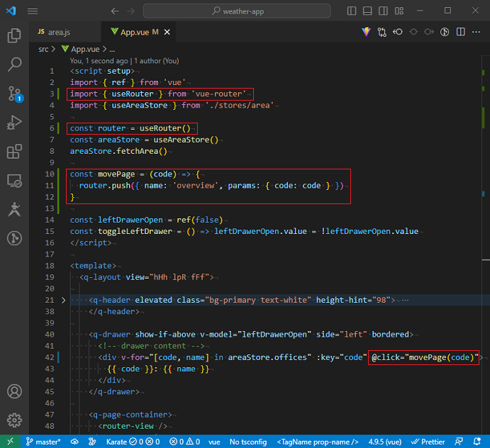Toggle Primary Side Bar visibility
490x448 pixels.
[x=352, y=11]
